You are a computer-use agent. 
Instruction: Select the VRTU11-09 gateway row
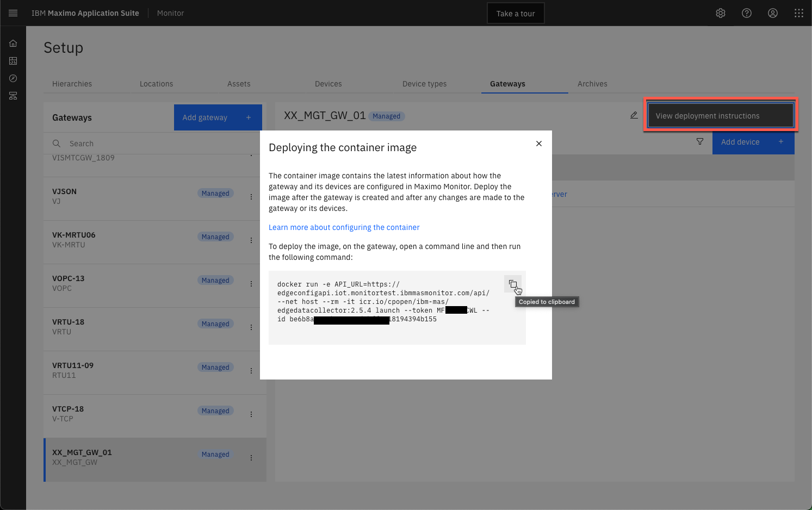point(155,372)
